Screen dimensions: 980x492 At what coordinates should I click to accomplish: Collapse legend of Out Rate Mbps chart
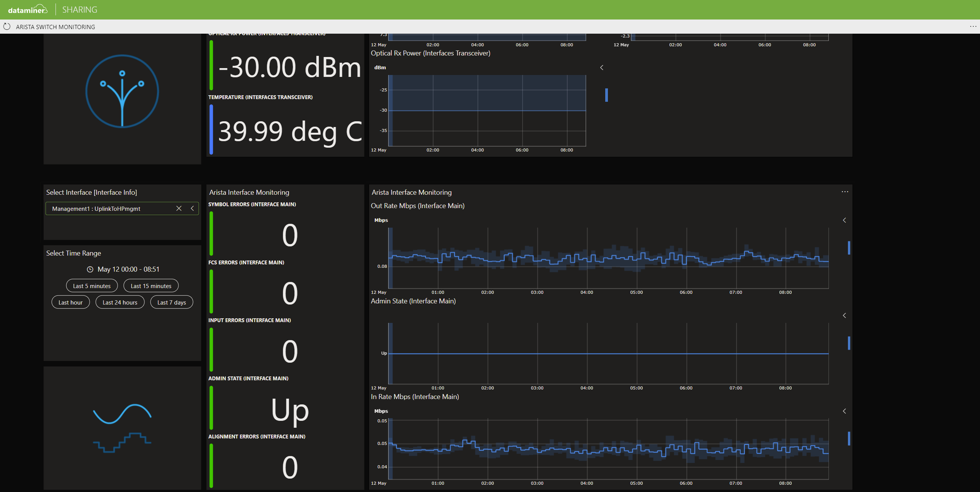(844, 220)
